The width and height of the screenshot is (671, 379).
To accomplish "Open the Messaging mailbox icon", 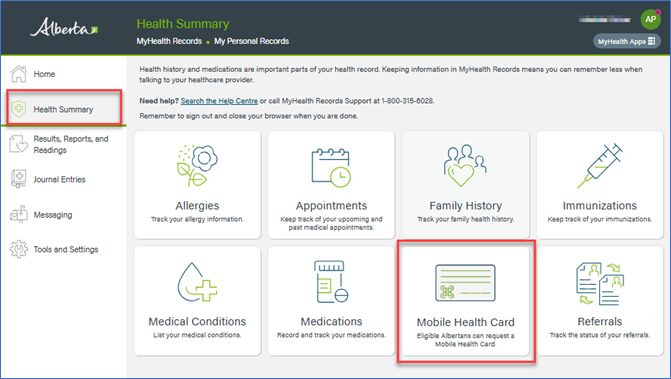I will tap(18, 214).
